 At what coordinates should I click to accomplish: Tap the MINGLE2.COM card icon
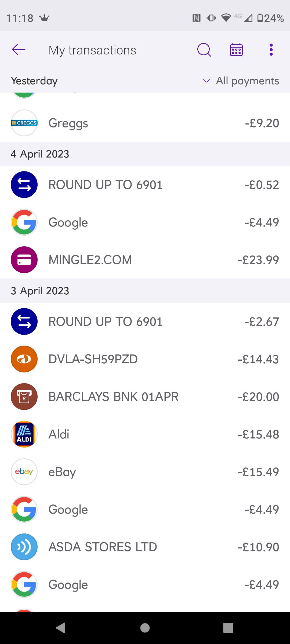[x=24, y=260]
